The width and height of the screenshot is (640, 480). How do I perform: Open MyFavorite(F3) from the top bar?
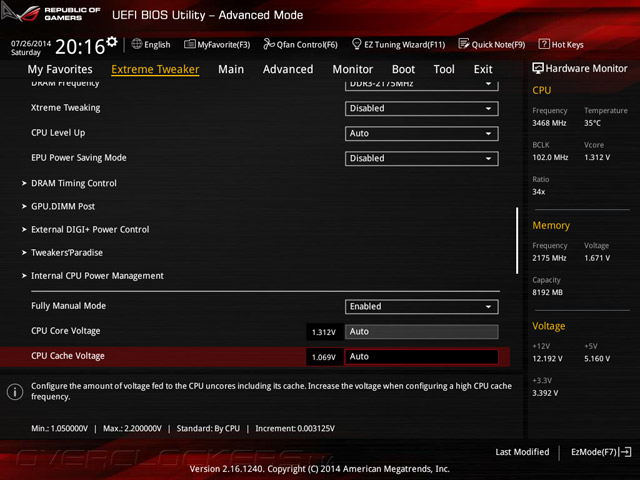pyautogui.click(x=217, y=44)
